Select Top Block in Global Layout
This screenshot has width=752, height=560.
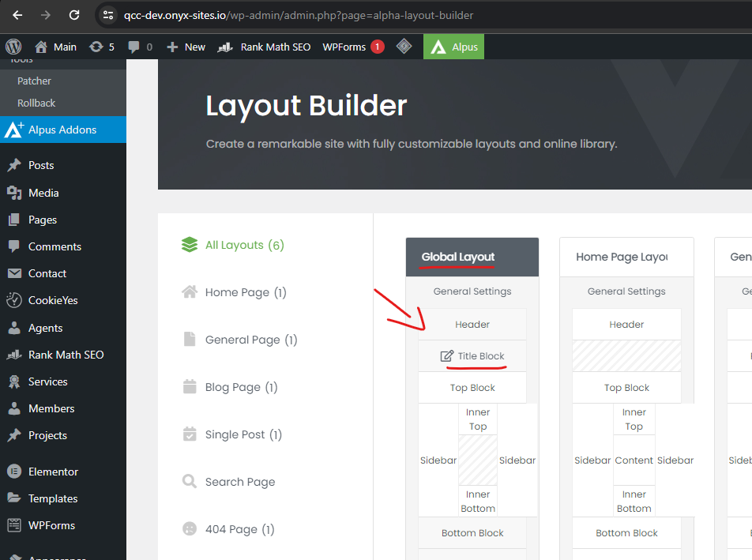(472, 388)
